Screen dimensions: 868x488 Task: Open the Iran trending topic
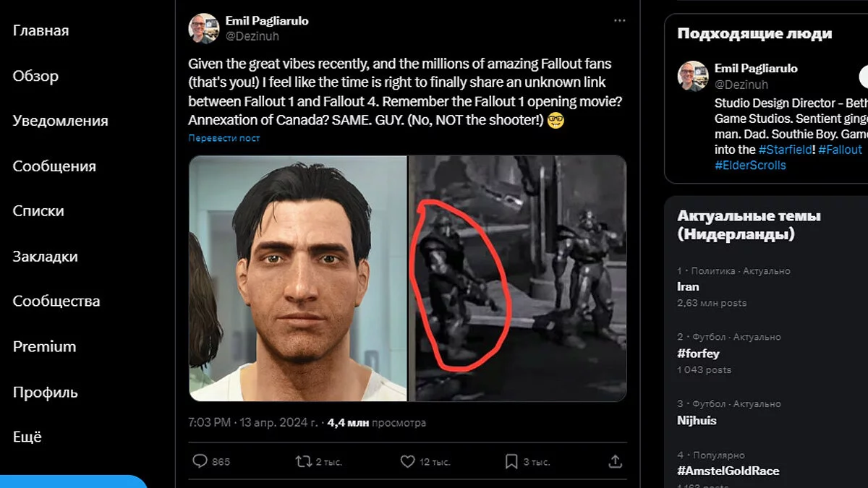tap(688, 286)
